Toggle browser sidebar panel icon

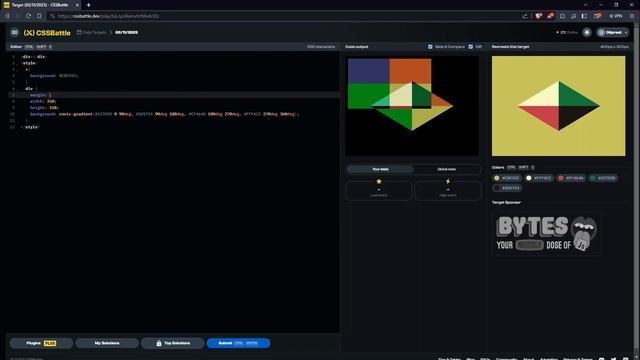click(x=584, y=16)
